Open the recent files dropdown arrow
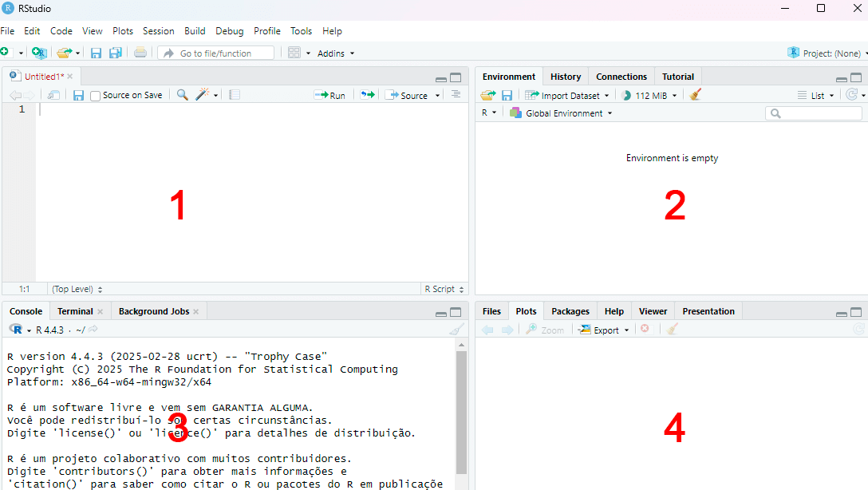 coord(77,53)
